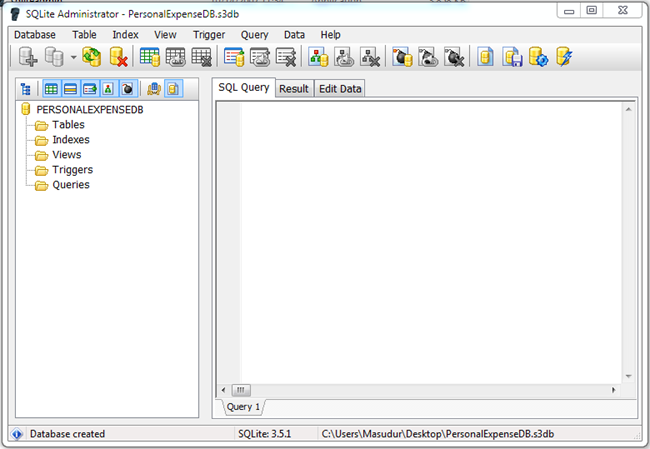
Task: Select the Indexes folder in tree
Action: 71,140
